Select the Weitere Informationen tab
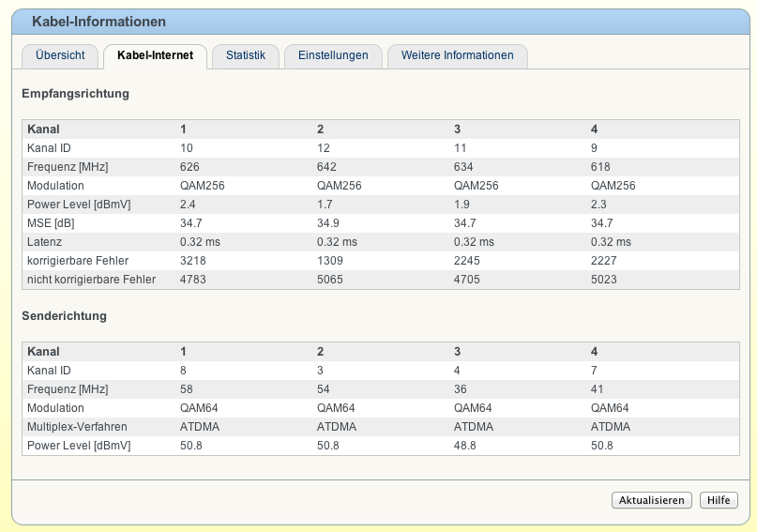757x532 pixels. coord(457,55)
